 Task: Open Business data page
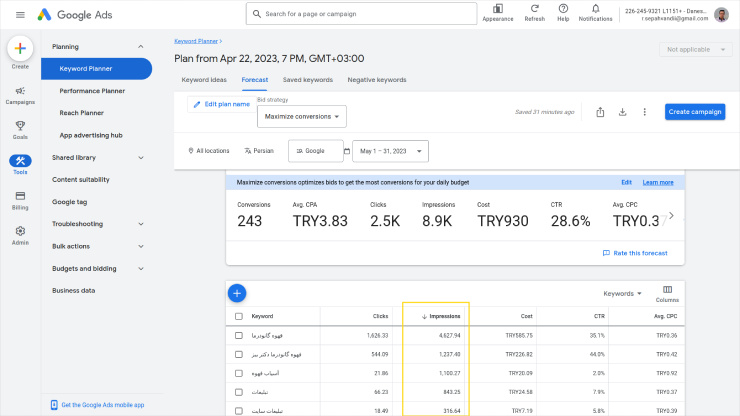[74, 290]
